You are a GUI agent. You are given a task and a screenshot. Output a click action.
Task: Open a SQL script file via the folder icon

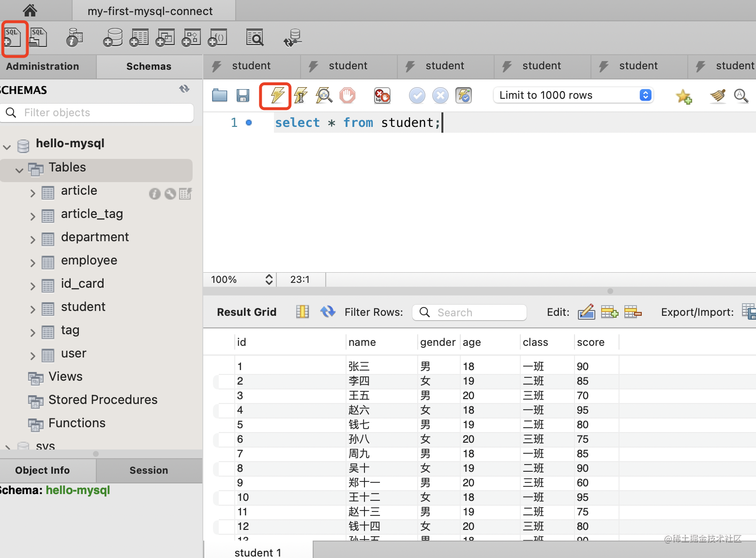pyautogui.click(x=220, y=95)
